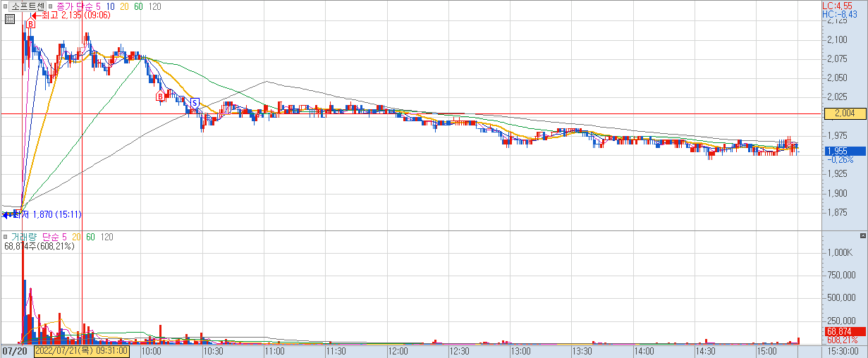868x358 pixels.
Task: Click the 1,000K volume axis label
Action: point(841,252)
